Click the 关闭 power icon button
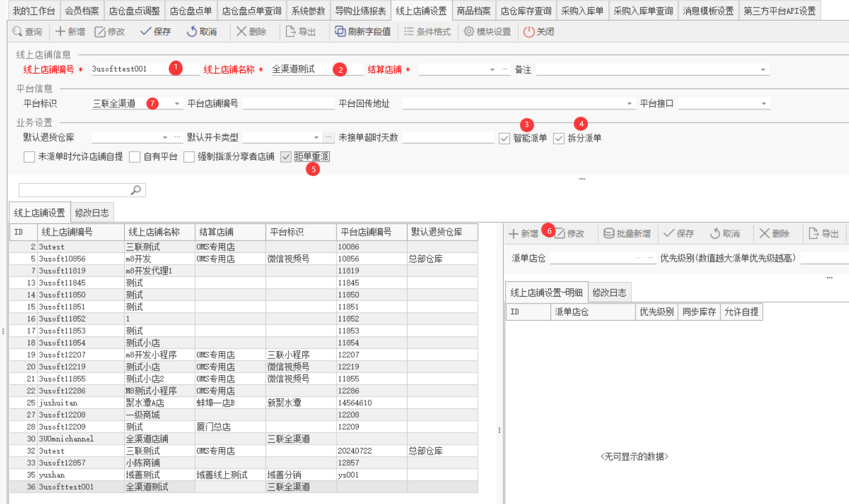This screenshot has width=849, height=504. [529, 31]
